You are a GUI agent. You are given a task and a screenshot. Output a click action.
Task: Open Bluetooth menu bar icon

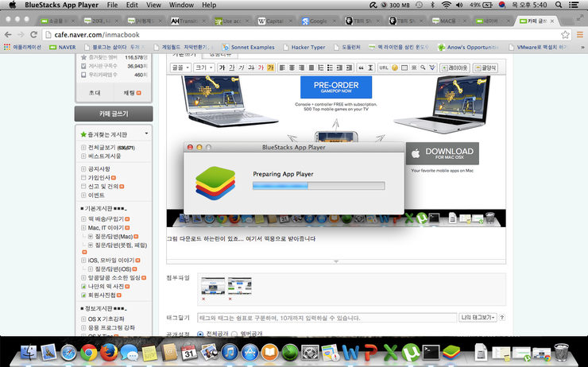point(432,5)
